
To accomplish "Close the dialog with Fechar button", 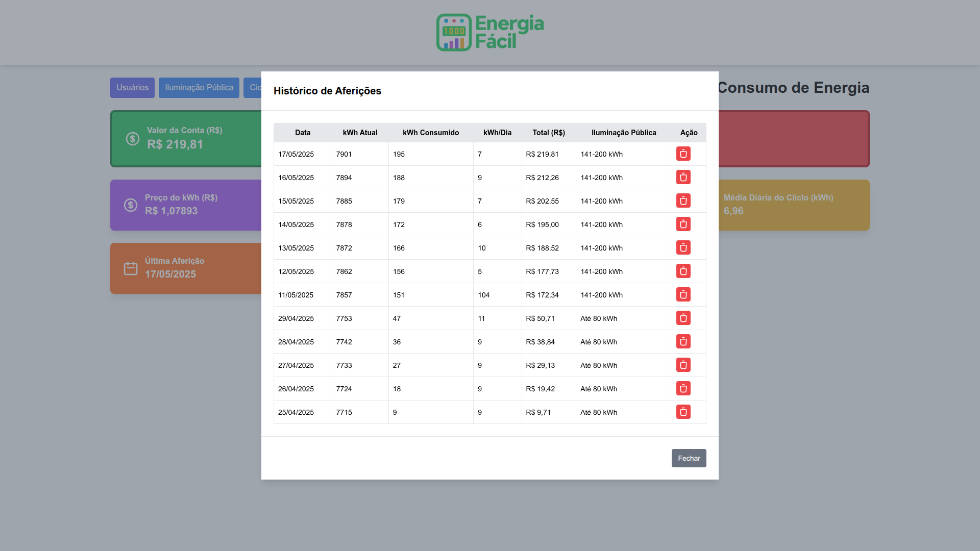I will 689,458.
